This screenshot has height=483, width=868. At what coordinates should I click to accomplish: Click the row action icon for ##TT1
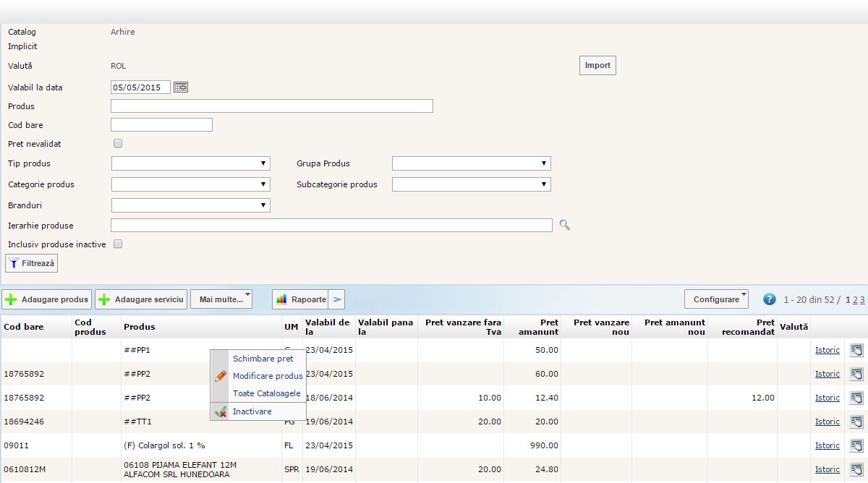click(x=856, y=422)
